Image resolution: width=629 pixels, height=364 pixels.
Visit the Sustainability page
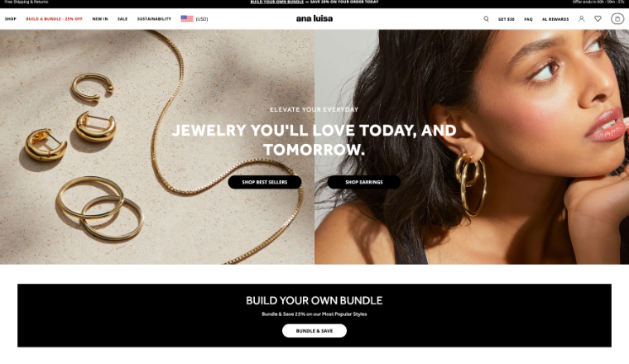coord(154,19)
